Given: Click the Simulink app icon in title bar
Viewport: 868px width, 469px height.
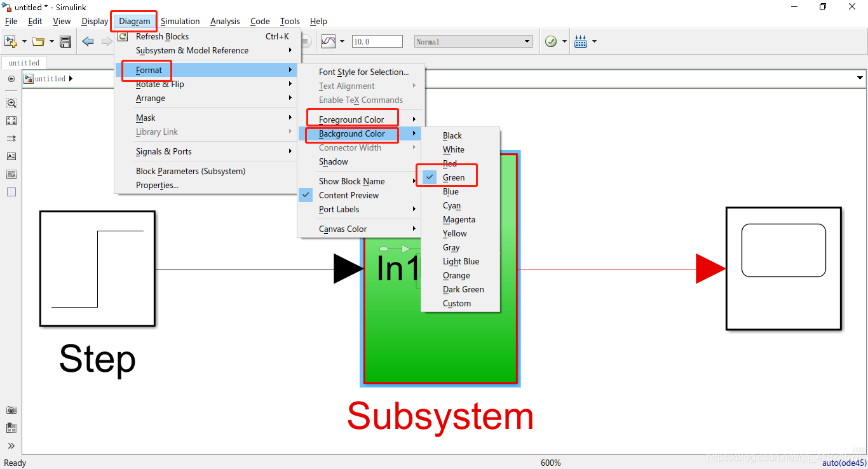Looking at the screenshot, I should 6,7.
